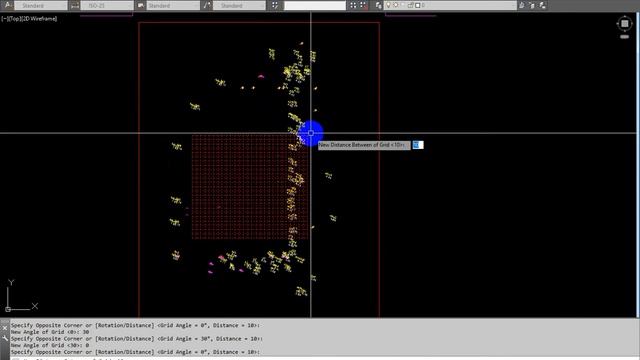
Task: Toggle the layer 0 lightbulb on/off
Action: pos(388,5)
